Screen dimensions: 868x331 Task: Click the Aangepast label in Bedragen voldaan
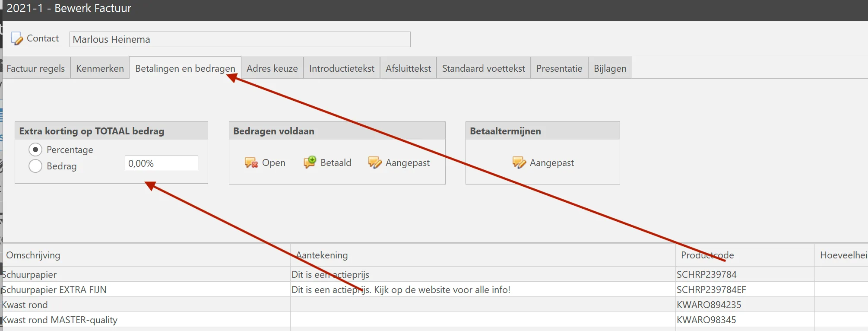[408, 163]
